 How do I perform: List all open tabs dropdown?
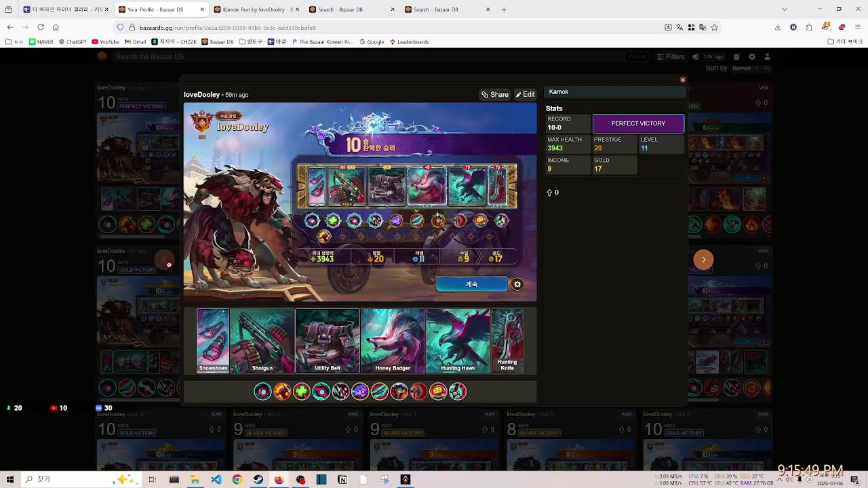coord(785,9)
